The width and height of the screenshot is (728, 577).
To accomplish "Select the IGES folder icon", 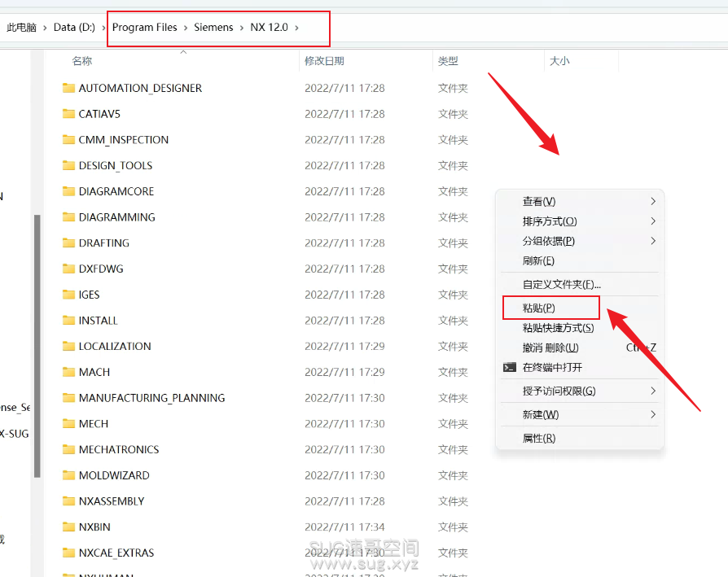I will pos(68,295).
